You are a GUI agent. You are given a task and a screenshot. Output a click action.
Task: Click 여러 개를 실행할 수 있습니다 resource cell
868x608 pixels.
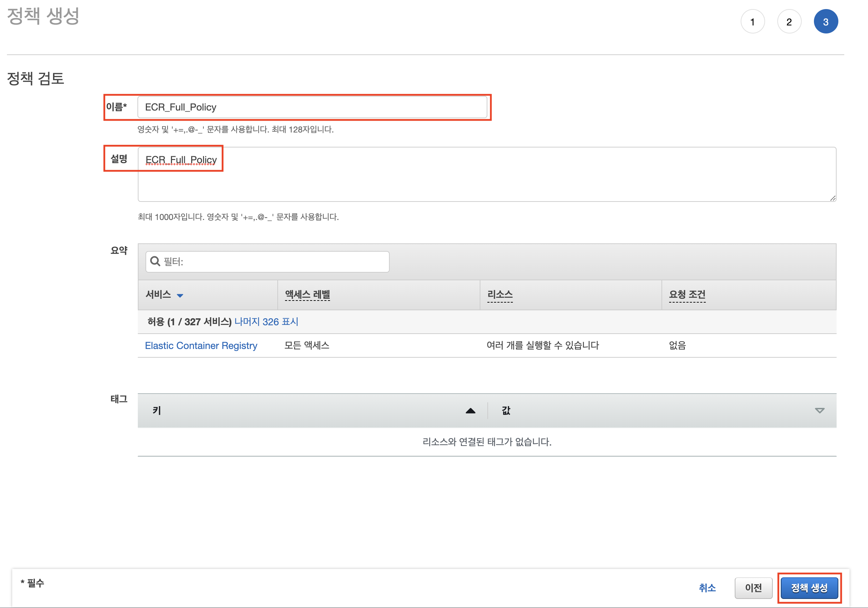click(543, 345)
